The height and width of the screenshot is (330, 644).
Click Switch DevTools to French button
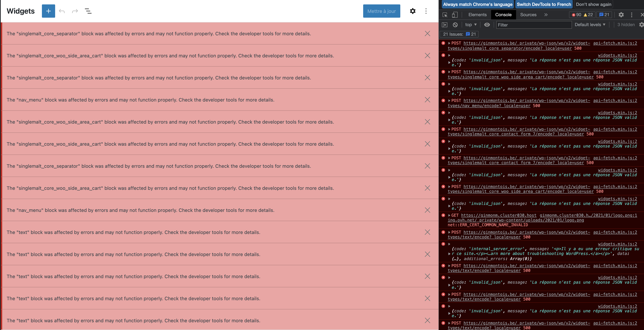point(544,4)
